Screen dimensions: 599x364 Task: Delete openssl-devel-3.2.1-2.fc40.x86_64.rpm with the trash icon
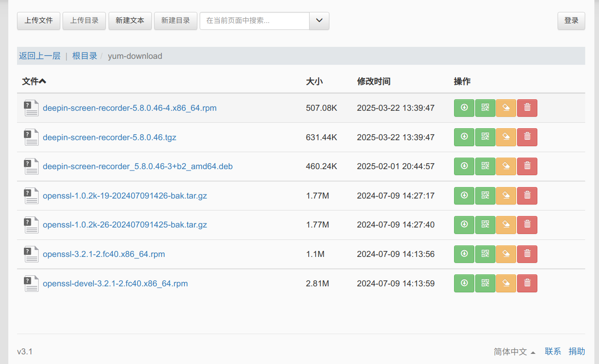click(527, 283)
